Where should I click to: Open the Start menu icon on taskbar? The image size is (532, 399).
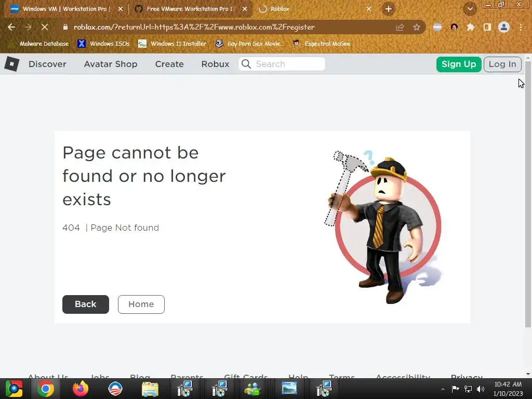14,389
